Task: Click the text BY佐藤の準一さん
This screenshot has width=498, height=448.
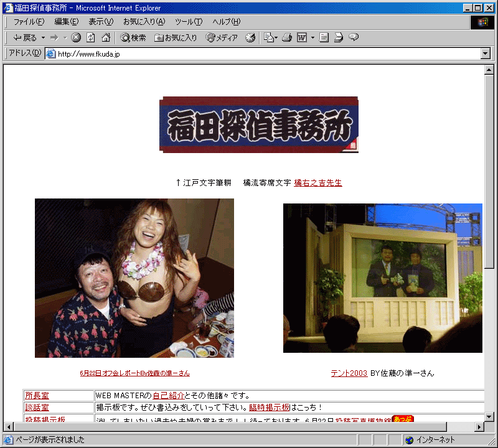Action: click(402, 373)
